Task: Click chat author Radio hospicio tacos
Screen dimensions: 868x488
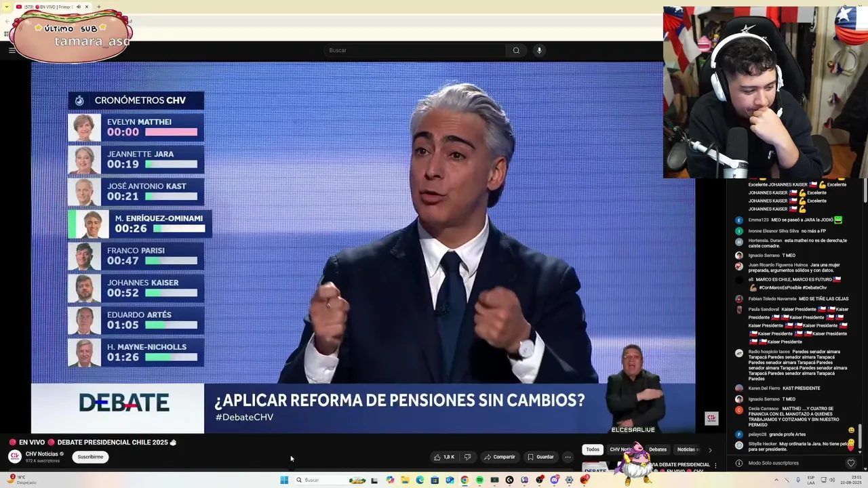Action: coord(769,352)
